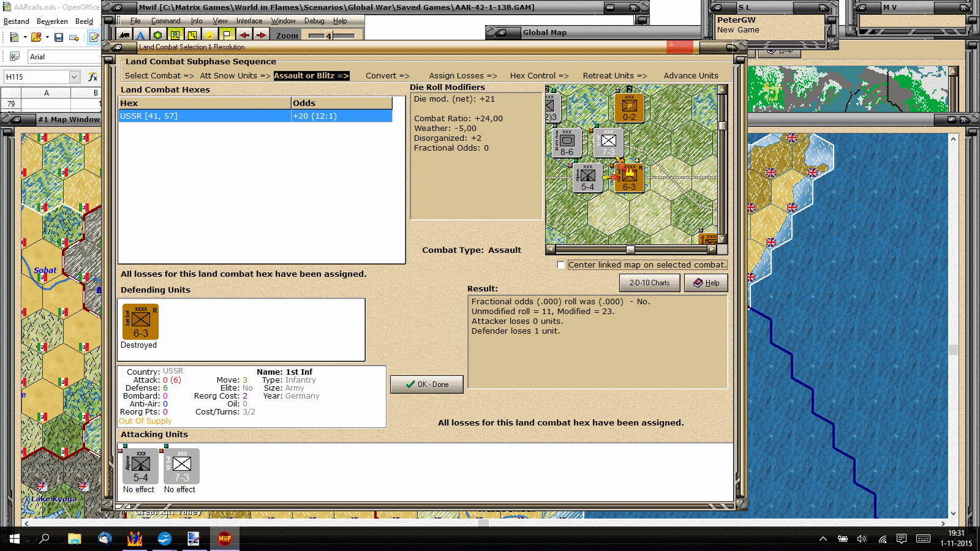Click the horizontal scrollbar under combat mini-map
Image resolution: width=980 pixels, height=551 pixels.
[631, 249]
